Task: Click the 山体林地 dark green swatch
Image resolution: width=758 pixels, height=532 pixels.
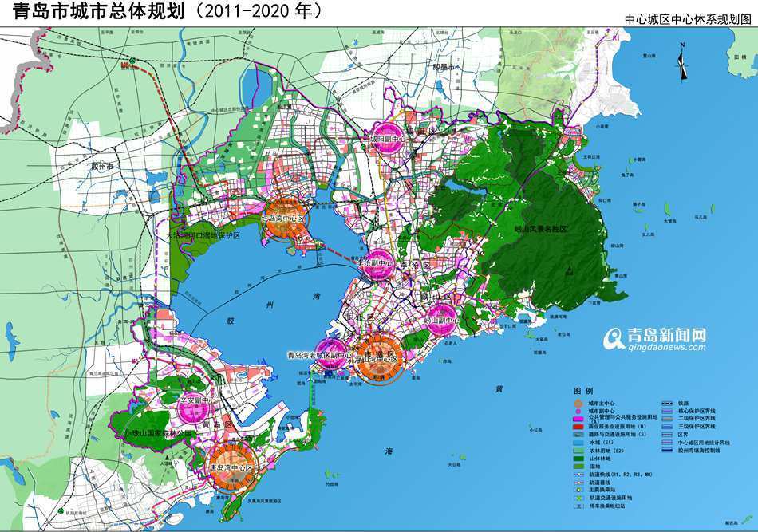Action: [x=578, y=459]
